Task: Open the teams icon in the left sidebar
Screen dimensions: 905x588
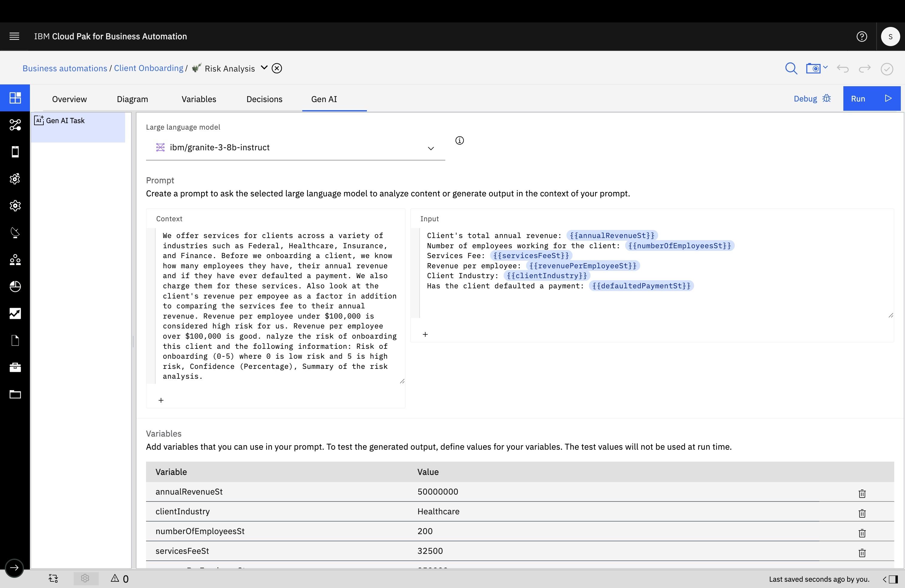Action: click(15, 260)
